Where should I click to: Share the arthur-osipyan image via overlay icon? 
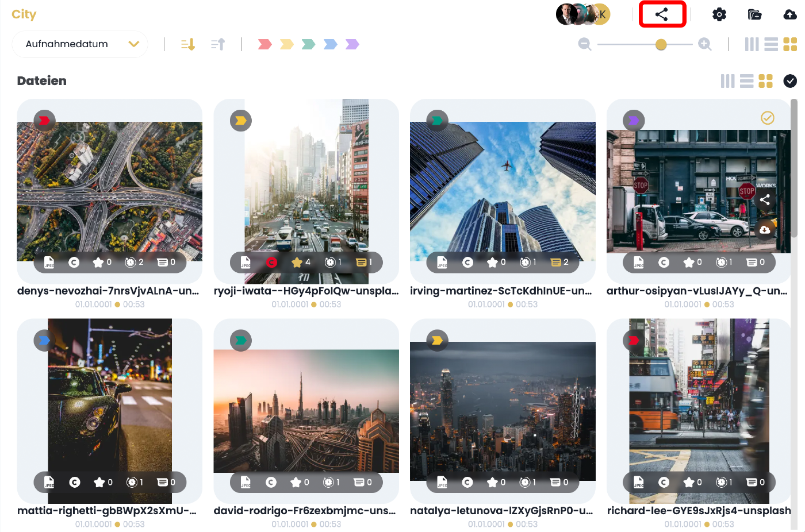click(765, 200)
